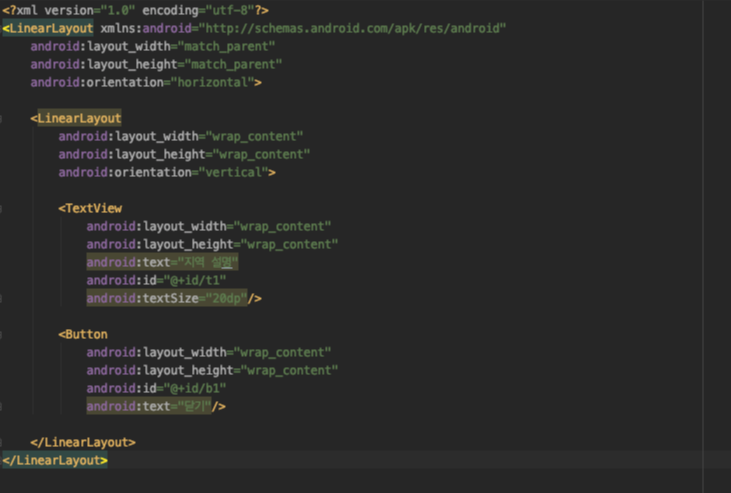Click layout_width line under nested LinearLayout

(181, 137)
